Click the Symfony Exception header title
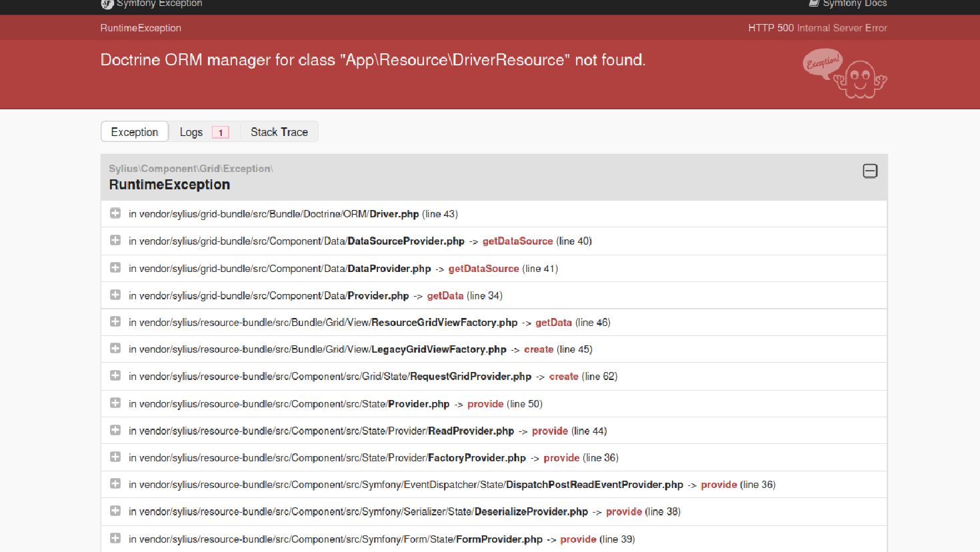980x552 pixels. click(159, 3)
